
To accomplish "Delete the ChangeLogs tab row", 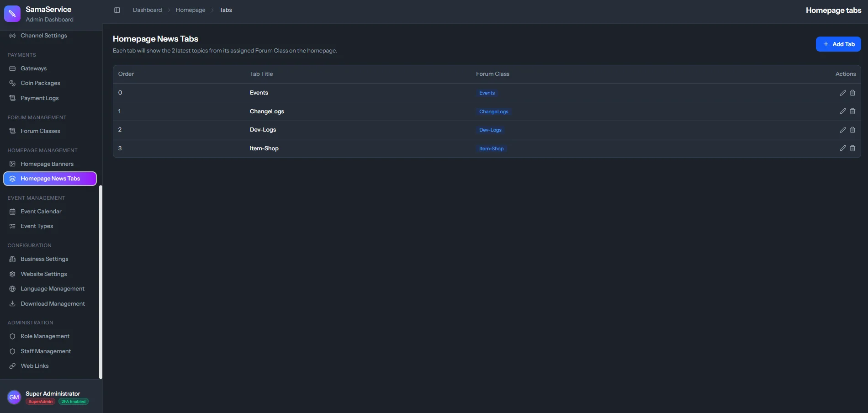I will click(852, 111).
